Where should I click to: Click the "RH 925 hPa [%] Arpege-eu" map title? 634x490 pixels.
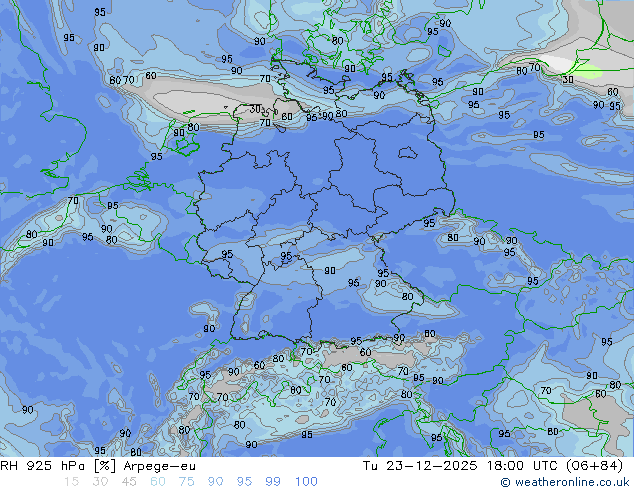98,466
